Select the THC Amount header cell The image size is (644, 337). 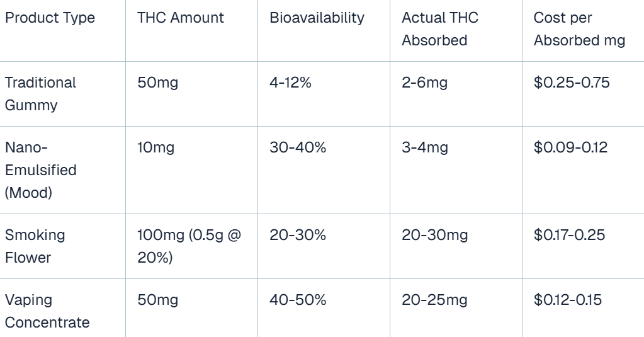pyautogui.click(x=180, y=18)
